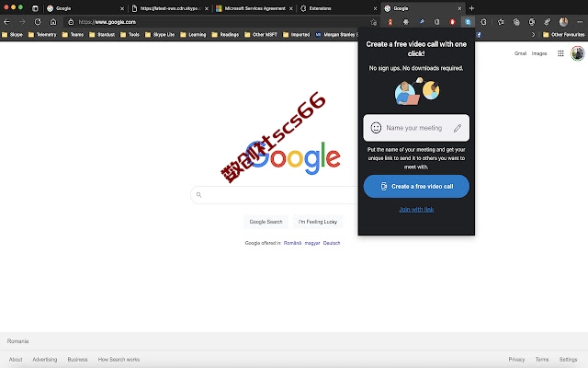Click Create a free video call button
This screenshot has width=588, height=368.
tap(416, 186)
